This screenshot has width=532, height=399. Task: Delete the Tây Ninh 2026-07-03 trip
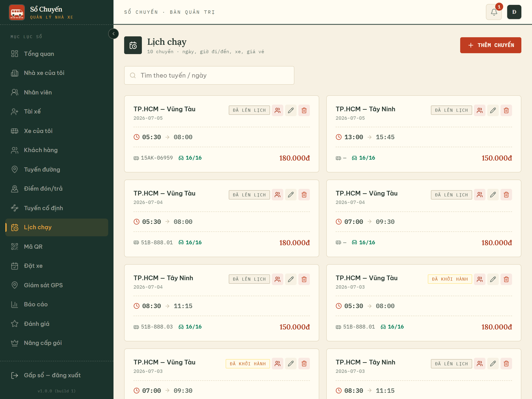(506, 364)
